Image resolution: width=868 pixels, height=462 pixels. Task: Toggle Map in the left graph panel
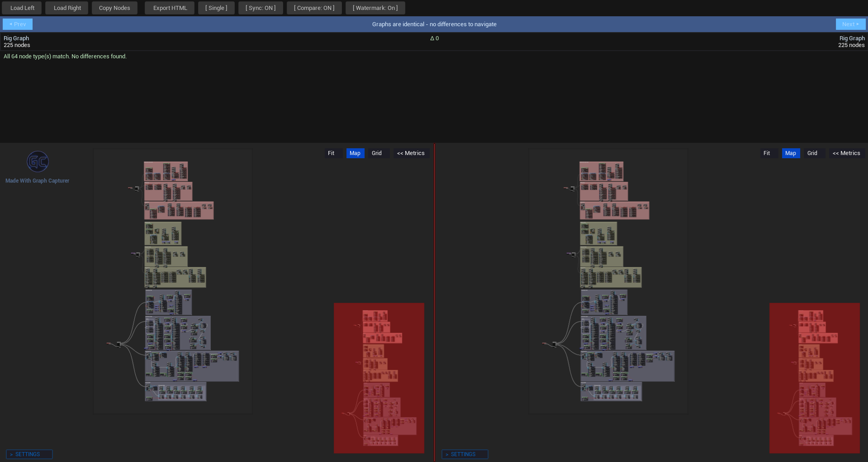coord(355,153)
